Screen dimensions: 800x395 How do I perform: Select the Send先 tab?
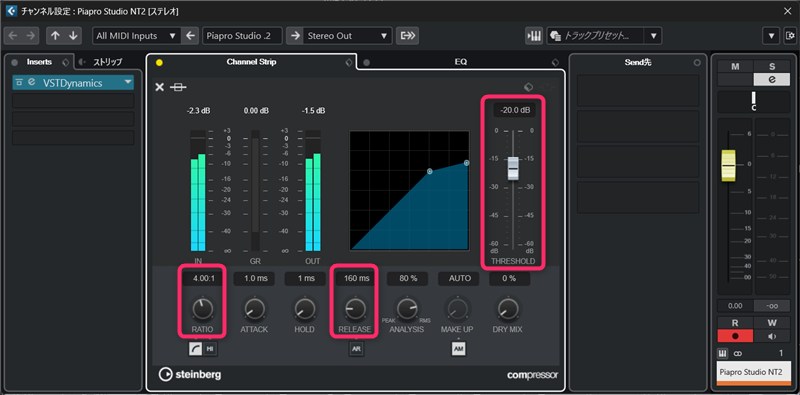(638, 62)
